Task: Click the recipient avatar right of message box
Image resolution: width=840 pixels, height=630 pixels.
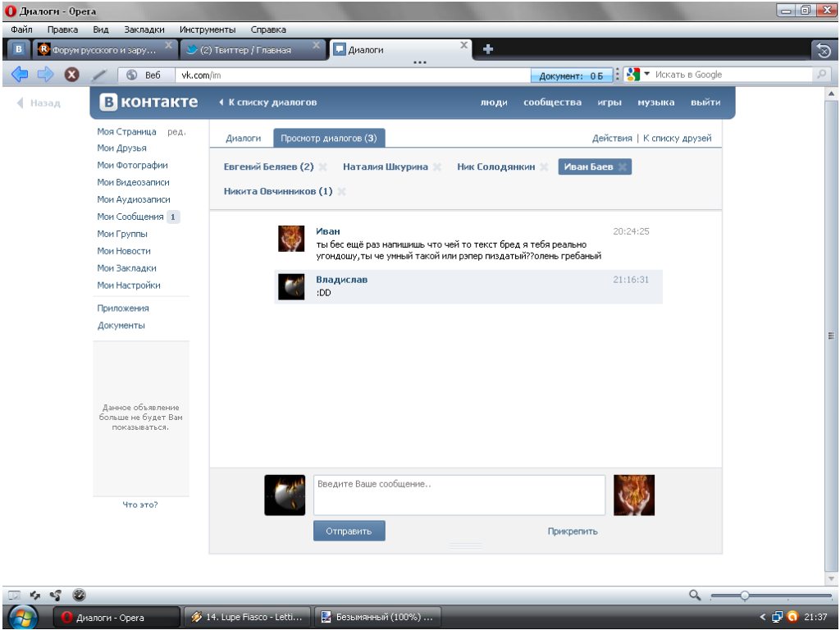Action: [x=634, y=495]
